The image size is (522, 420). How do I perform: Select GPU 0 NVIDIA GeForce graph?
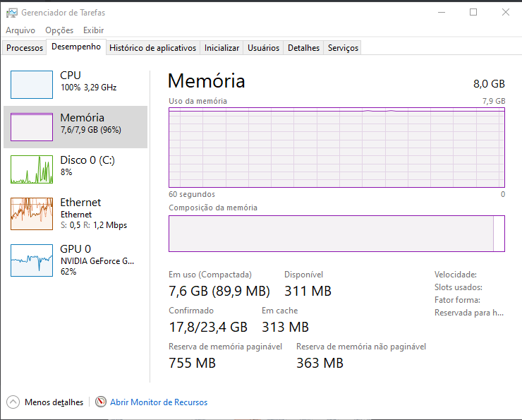tap(32, 260)
